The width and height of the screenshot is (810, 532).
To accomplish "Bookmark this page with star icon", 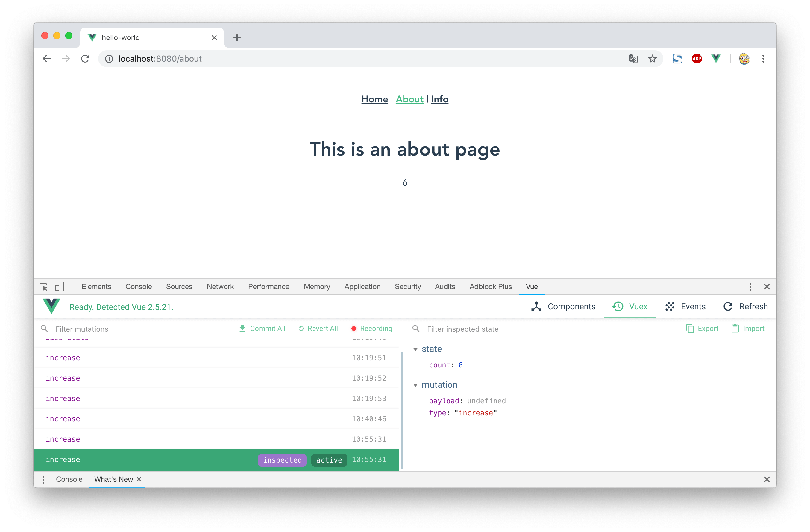I will click(652, 59).
